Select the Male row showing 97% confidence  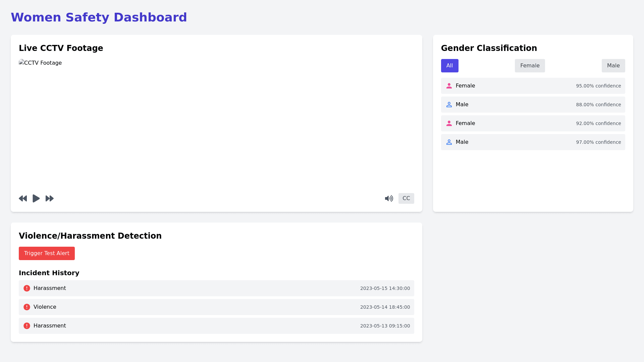(533, 142)
